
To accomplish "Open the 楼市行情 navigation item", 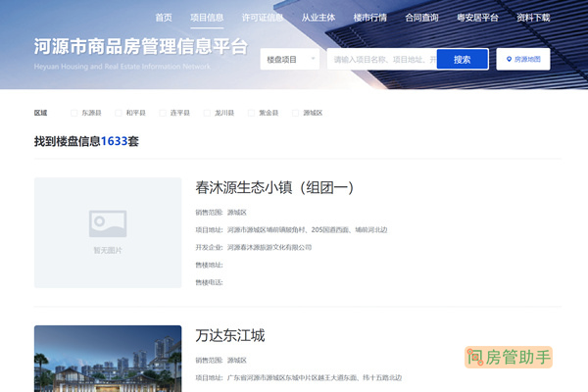I will (x=369, y=18).
